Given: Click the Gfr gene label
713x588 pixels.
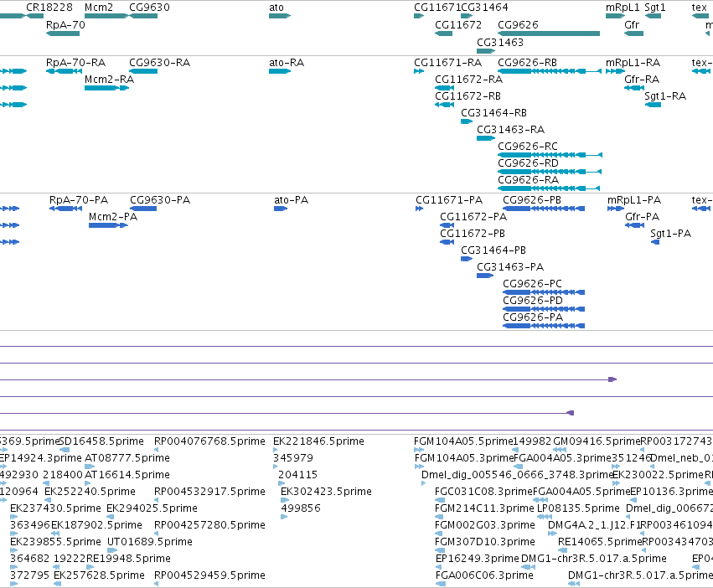Looking at the screenshot, I should 632,24.
